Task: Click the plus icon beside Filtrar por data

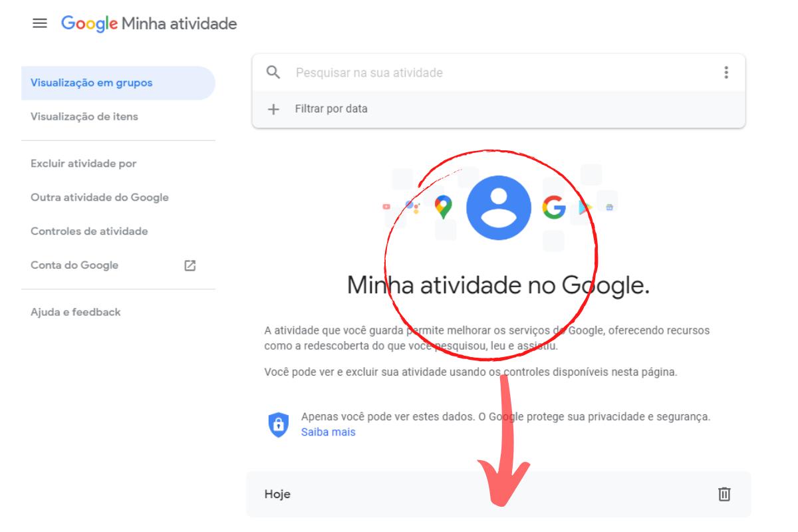Action: (273, 109)
